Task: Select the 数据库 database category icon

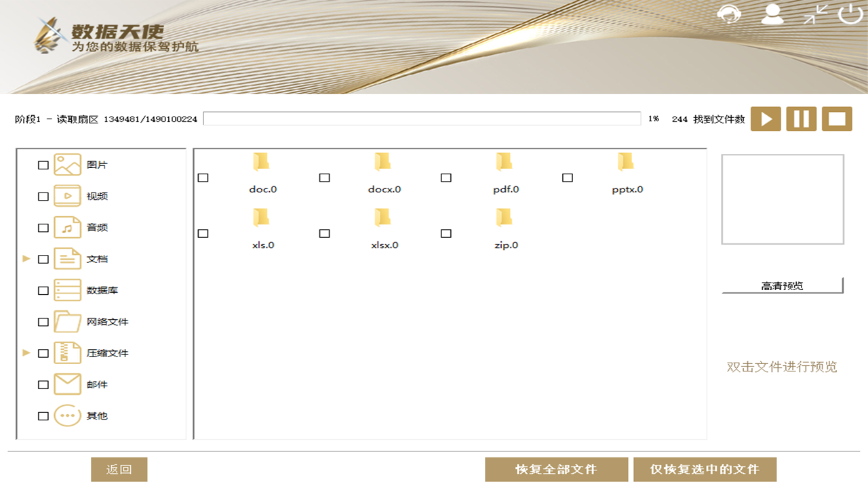Action: pyautogui.click(x=67, y=290)
